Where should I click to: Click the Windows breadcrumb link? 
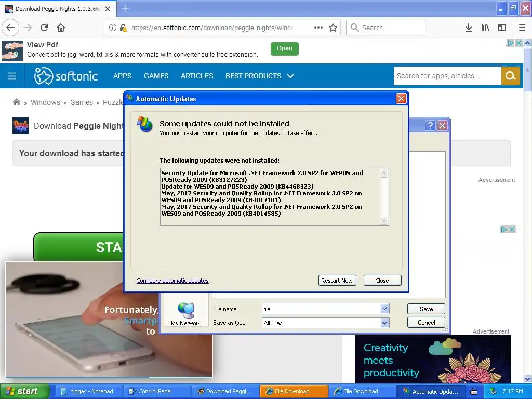click(x=46, y=102)
